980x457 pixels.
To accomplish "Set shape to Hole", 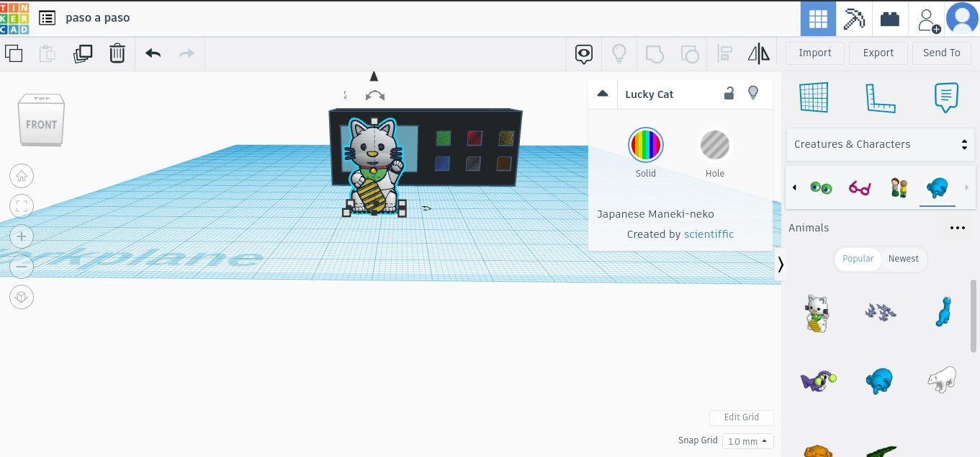I will pyautogui.click(x=715, y=145).
